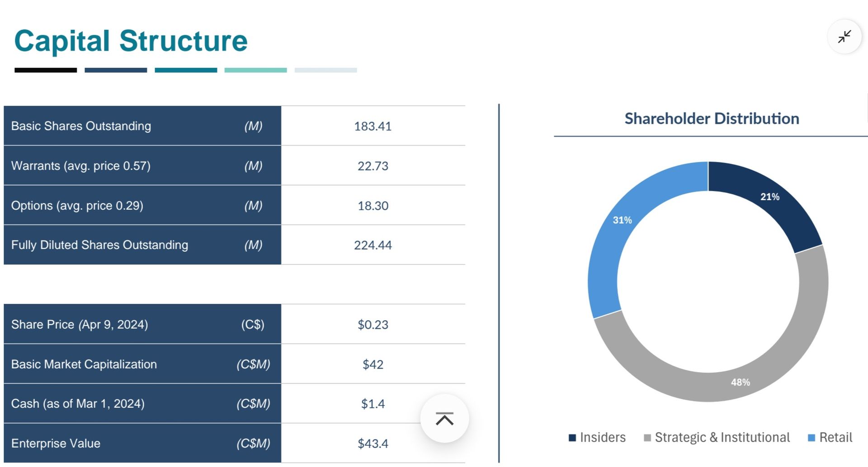The height and width of the screenshot is (467, 868).
Task: Click the exit fullscreen collapse icon
Action: click(844, 37)
